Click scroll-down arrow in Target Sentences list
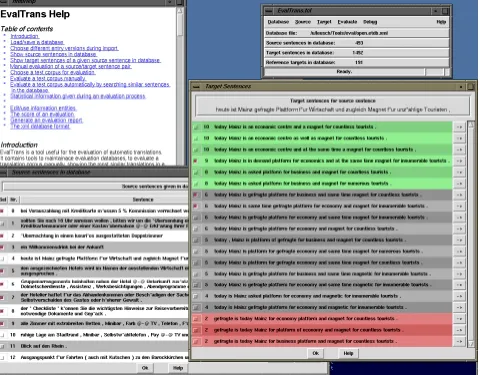 [471, 343]
